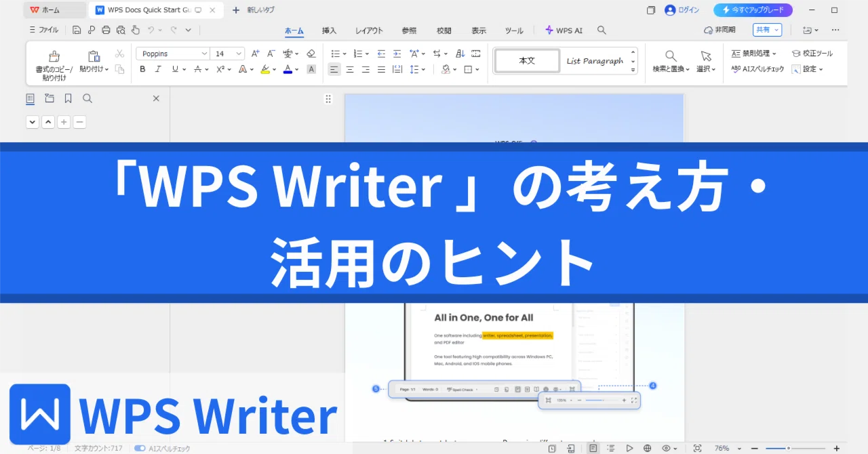The height and width of the screenshot is (454, 868).
Task: Switch to the Layout ribbon tab
Action: pyautogui.click(x=369, y=30)
